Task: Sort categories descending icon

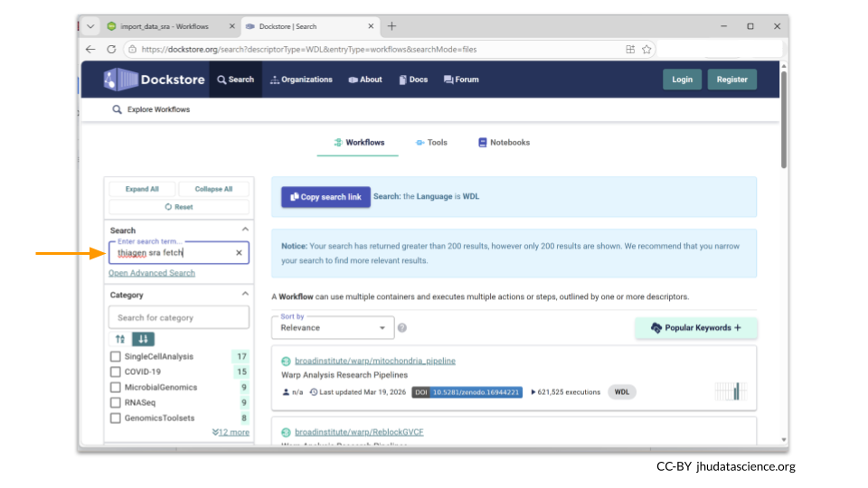Action: (143, 339)
